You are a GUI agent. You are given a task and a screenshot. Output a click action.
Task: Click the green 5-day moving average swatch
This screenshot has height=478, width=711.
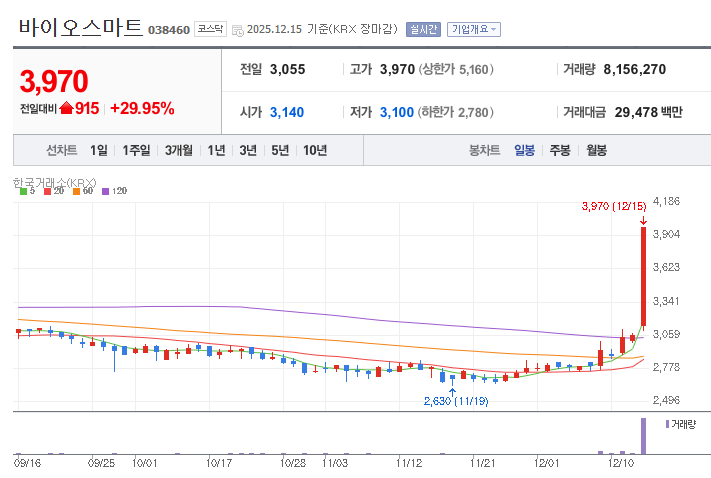24,191
